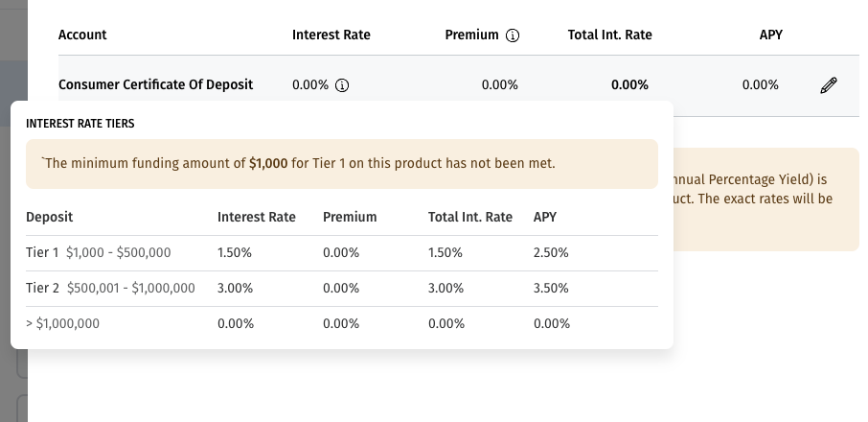Image resolution: width=868 pixels, height=422 pixels.
Task: Click the info icon beside Premium header
Action: (513, 35)
